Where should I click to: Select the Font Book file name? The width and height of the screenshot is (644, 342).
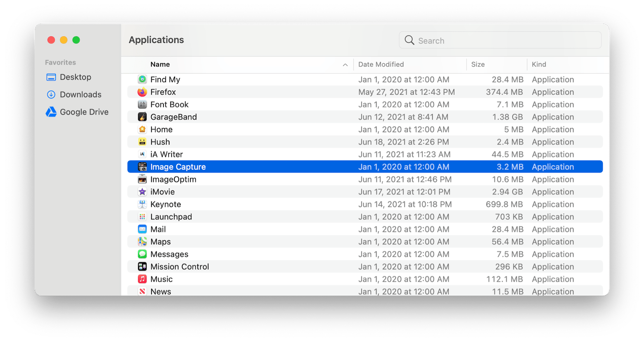click(x=169, y=104)
